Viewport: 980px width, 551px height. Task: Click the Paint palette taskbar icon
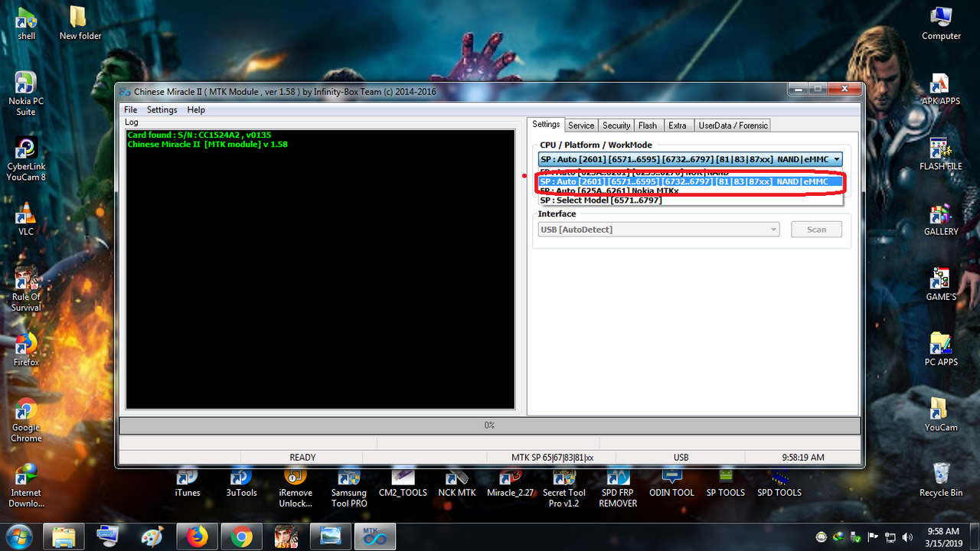point(152,536)
